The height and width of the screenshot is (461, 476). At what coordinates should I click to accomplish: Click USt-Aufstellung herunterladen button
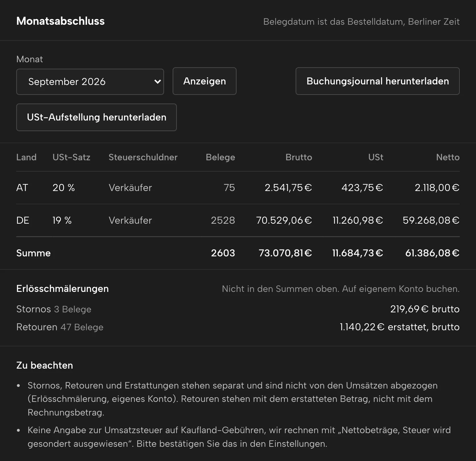96,117
